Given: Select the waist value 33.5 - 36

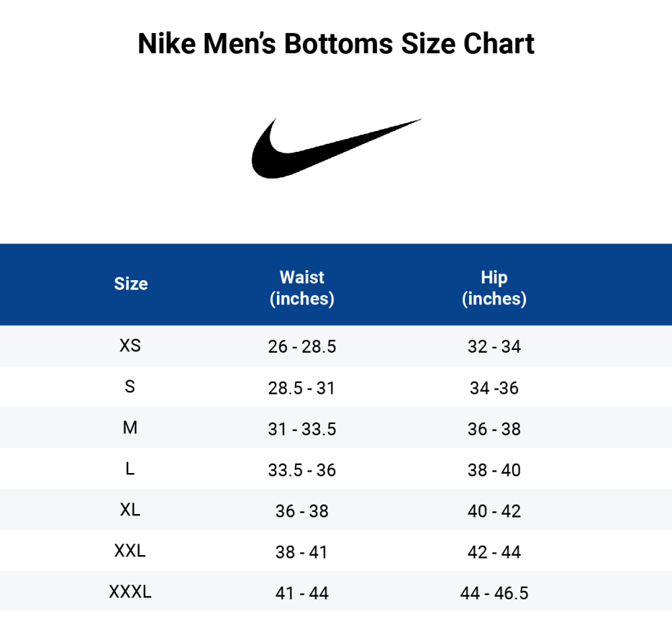Looking at the screenshot, I should (302, 470).
